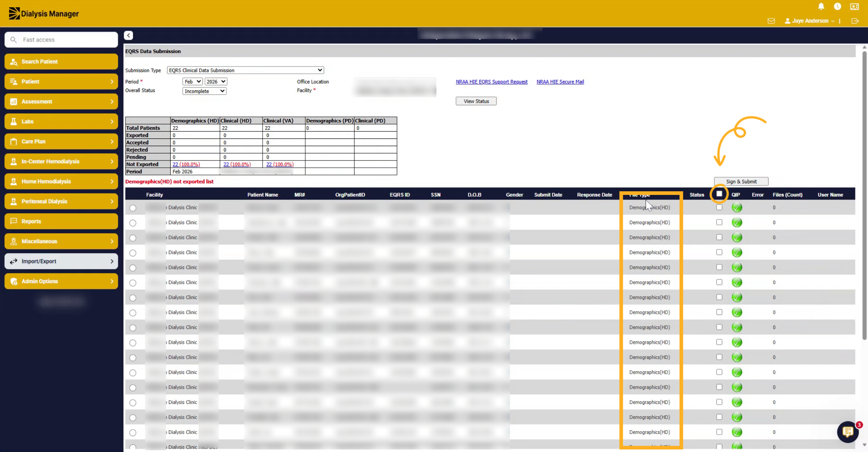The height and width of the screenshot is (452, 868).
Task: Open Home Hemodialysis menu
Action: [x=61, y=182]
